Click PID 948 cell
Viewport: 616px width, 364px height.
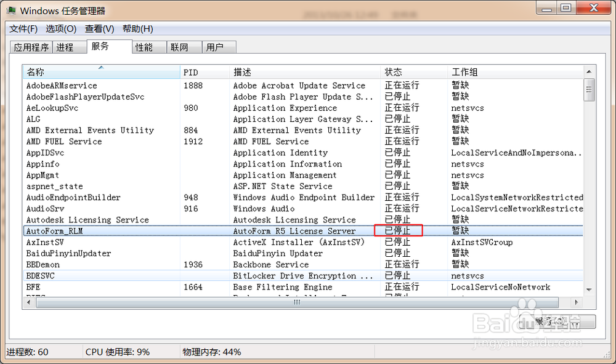pos(191,198)
